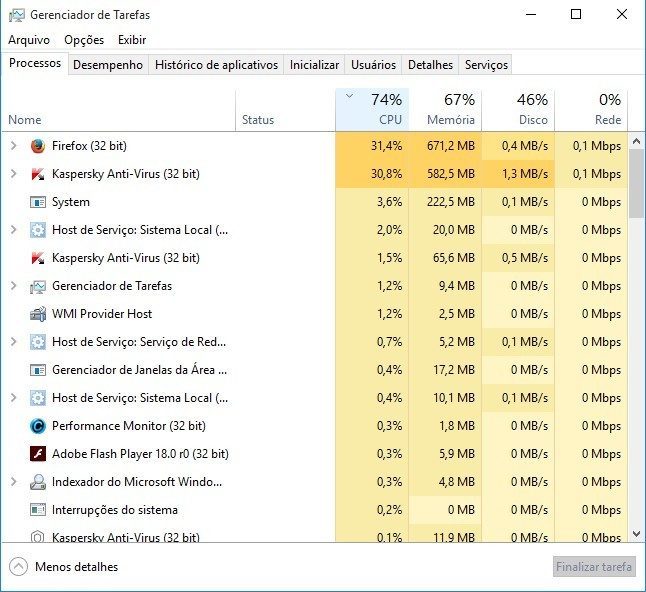Click the sort arrow above CPU column

coord(349,96)
